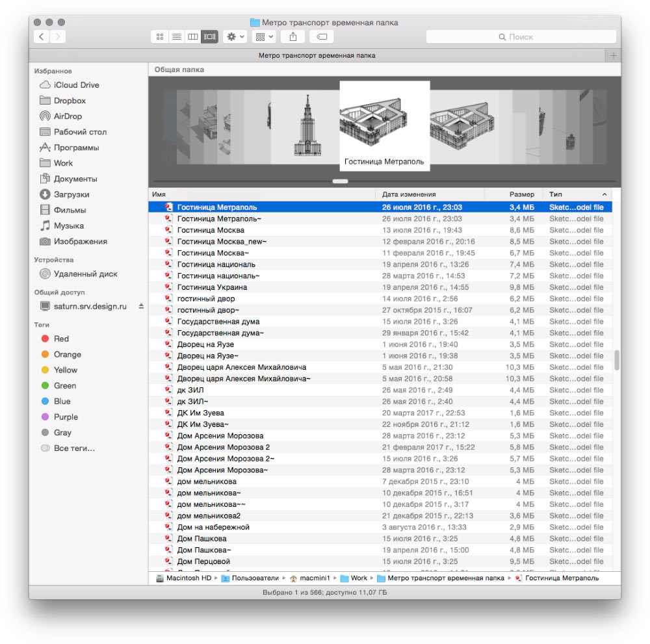
Task: Open the arrange items dropdown
Action: point(264,37)
